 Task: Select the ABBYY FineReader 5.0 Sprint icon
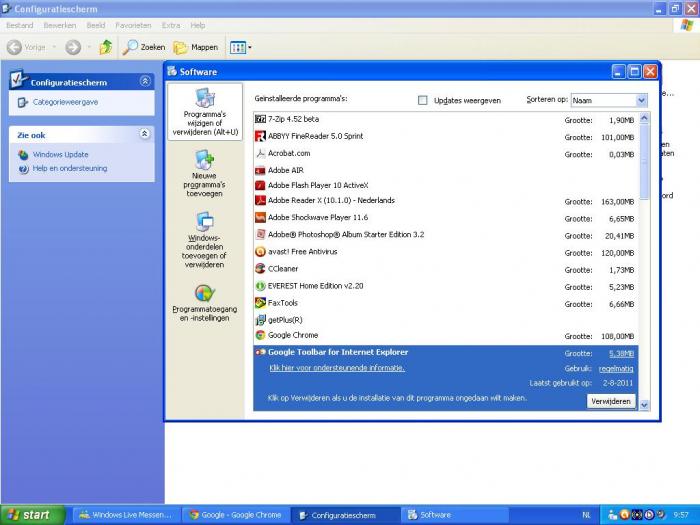click(260, 136)
